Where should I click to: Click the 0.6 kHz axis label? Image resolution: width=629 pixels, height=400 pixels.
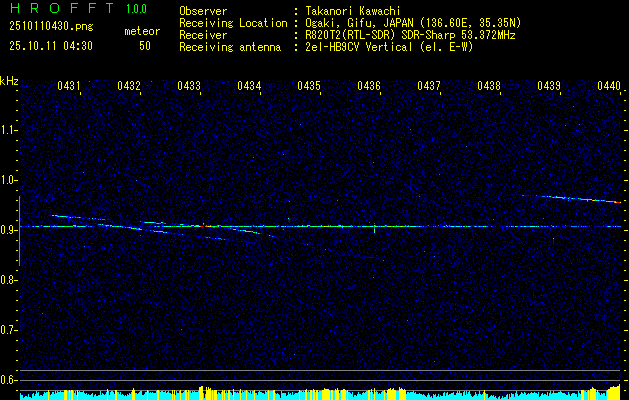9,380
